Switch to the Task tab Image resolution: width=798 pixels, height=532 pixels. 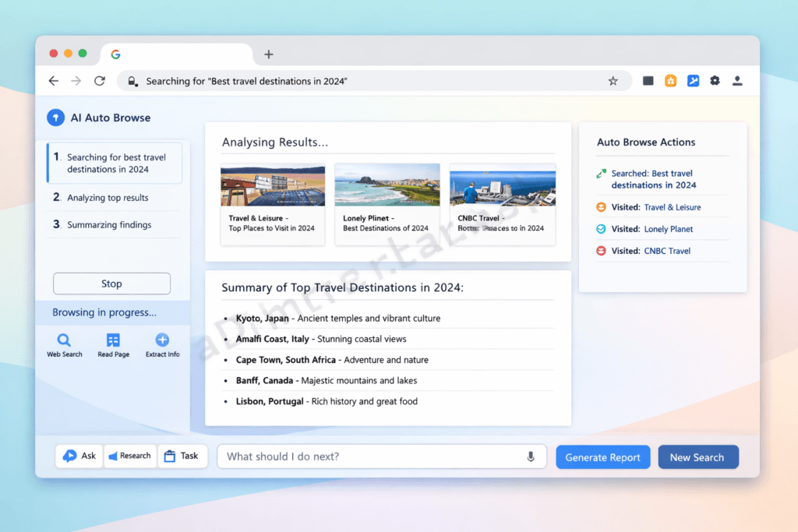point(183,456)
